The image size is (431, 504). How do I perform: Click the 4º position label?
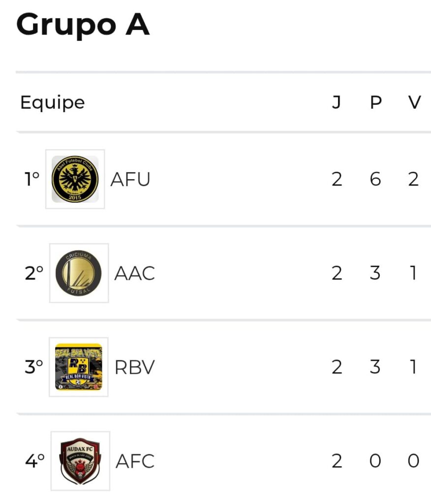(x=34, y=461)
